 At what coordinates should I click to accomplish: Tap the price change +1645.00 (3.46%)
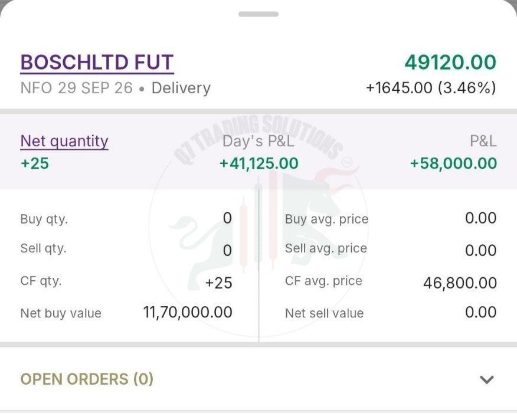click(431, 88)
